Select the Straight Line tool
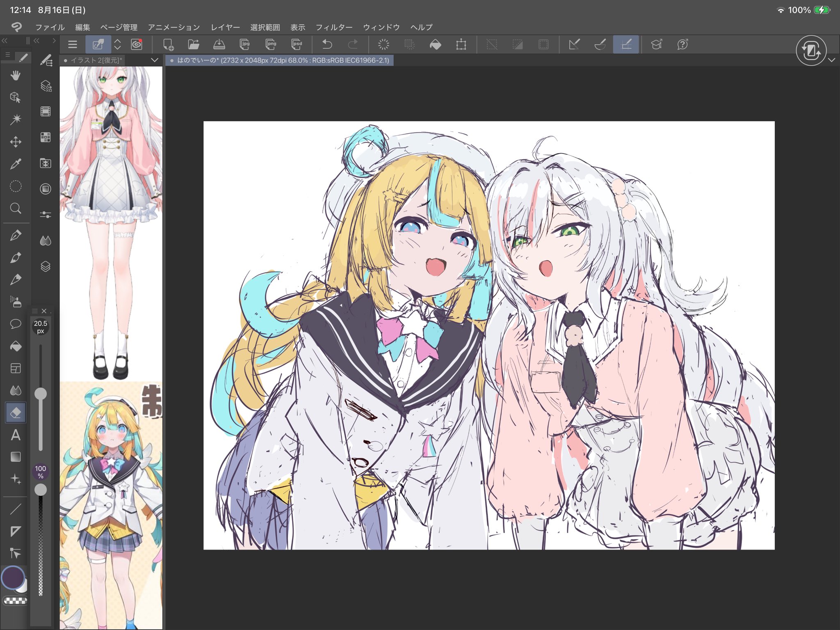 tap(16, 509)
